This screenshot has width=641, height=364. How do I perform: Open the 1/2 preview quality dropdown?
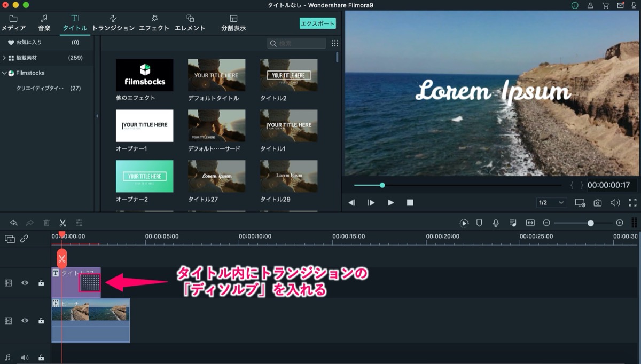pyautogui.click(x=552, y=203)
